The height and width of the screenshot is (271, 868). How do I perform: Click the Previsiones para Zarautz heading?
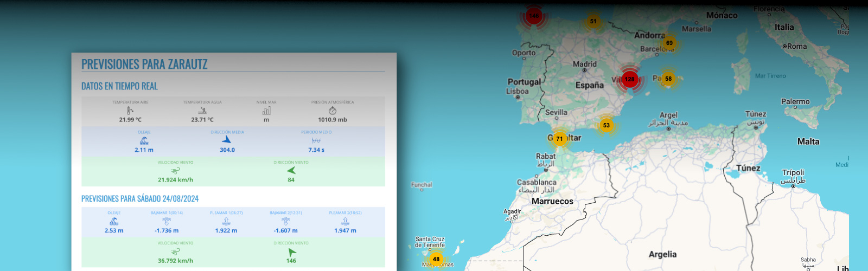144,64
